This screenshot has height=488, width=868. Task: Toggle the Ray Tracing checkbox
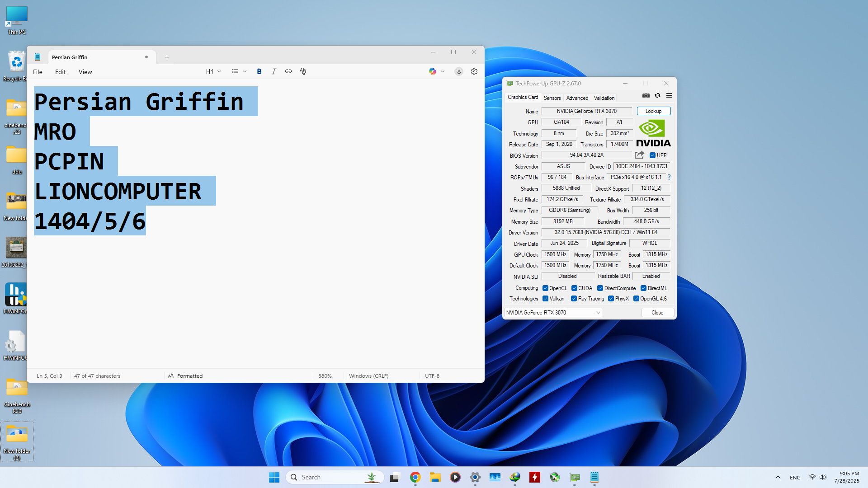[x=574, y=299]
